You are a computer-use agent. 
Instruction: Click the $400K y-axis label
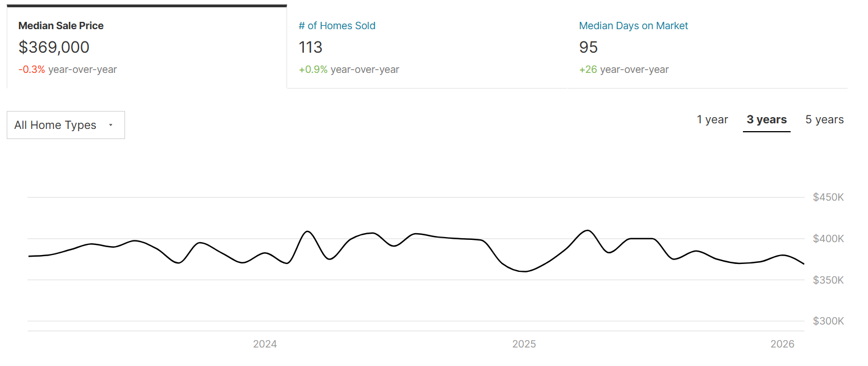pyautogui.click(x=828, y=239)
